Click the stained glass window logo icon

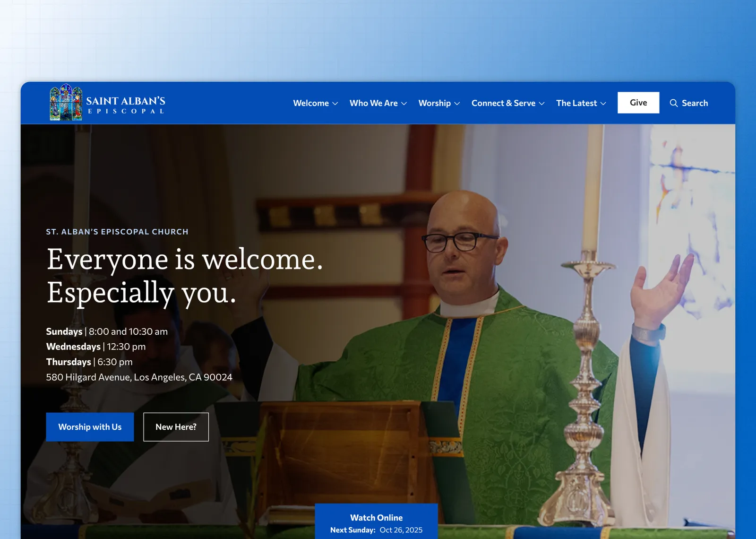point(66,103)
